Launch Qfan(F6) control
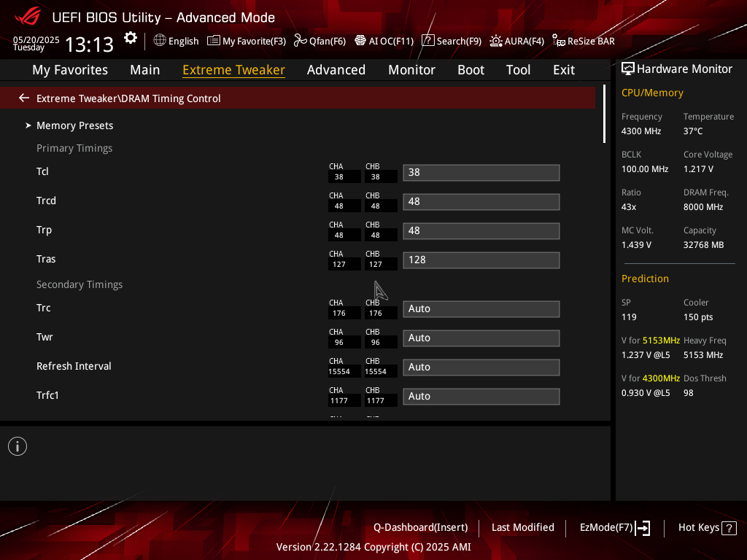This screenshot has height=560, width=747. 328,41
